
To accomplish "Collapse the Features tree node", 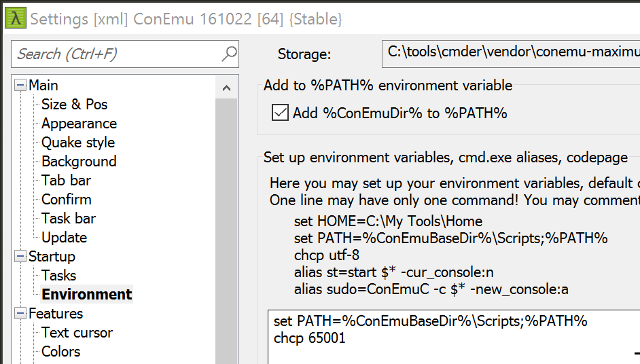I will [20, 314].
